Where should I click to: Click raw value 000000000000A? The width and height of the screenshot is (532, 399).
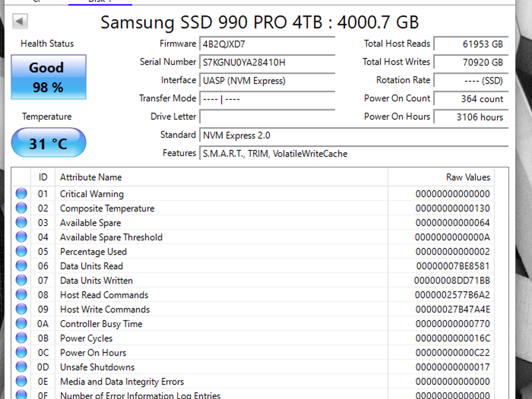tap(452, 237)
